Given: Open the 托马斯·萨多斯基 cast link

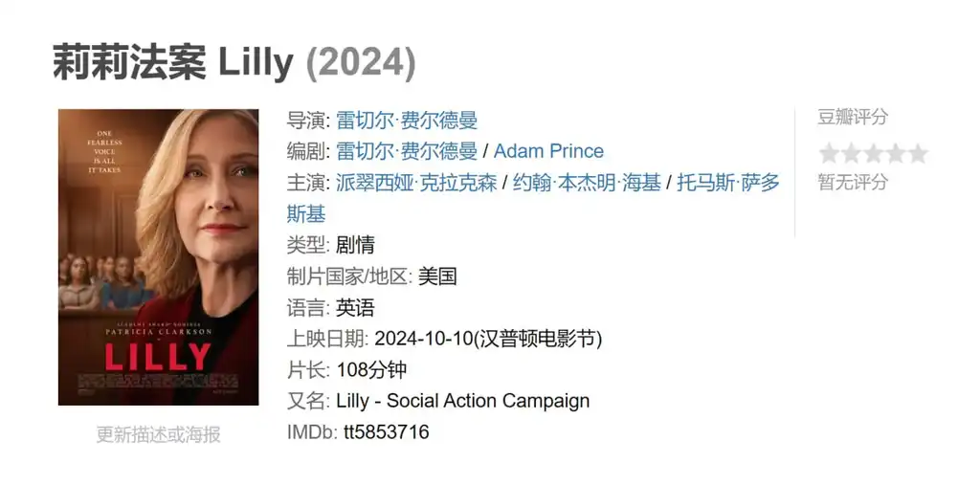Looking at the screenshot, I should [x=728, y=182].
